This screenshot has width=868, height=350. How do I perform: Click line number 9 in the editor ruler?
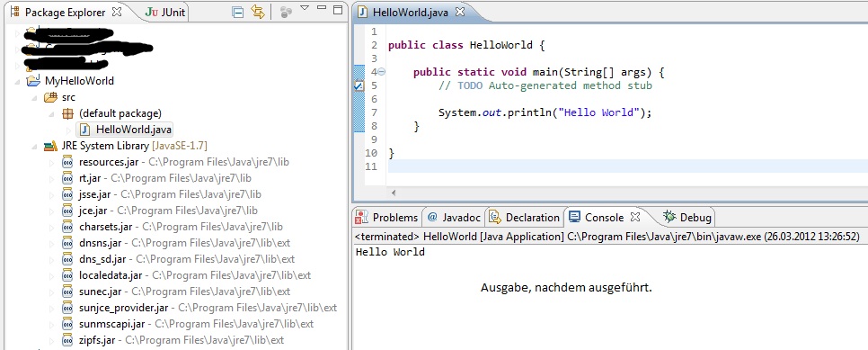pyautogui.click(x=374, y=139)
